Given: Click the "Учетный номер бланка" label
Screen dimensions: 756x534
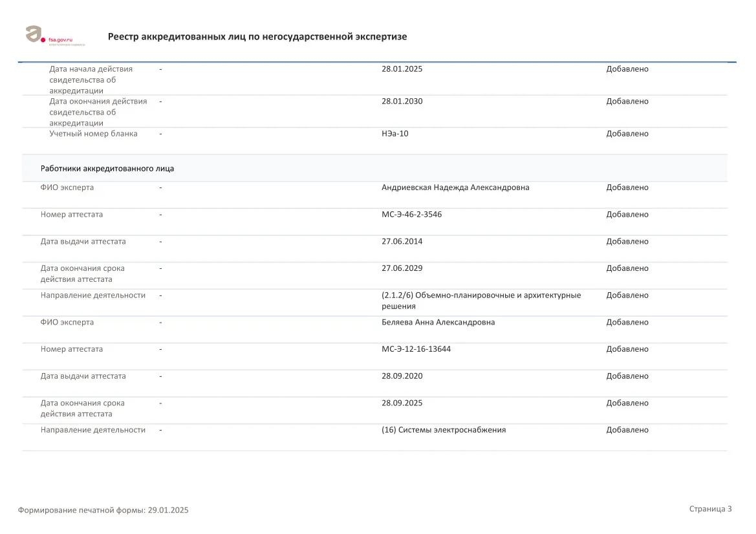Looking at the screenshot, I should tap(93, 134).
